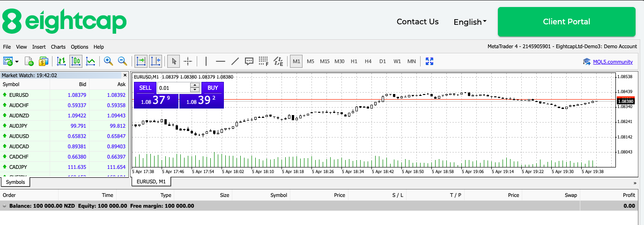Viewport: 644px width, 225px height.
Task: Select the M5 timeframe
Action: click(x=311, y=61)
